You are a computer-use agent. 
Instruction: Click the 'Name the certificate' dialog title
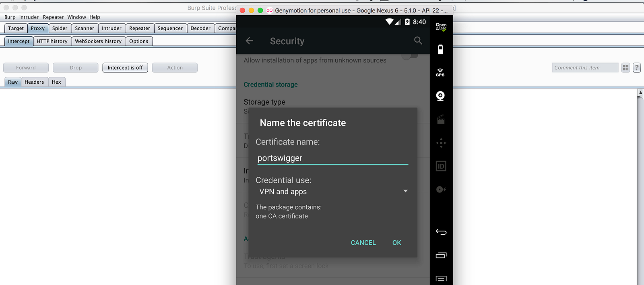303,123
